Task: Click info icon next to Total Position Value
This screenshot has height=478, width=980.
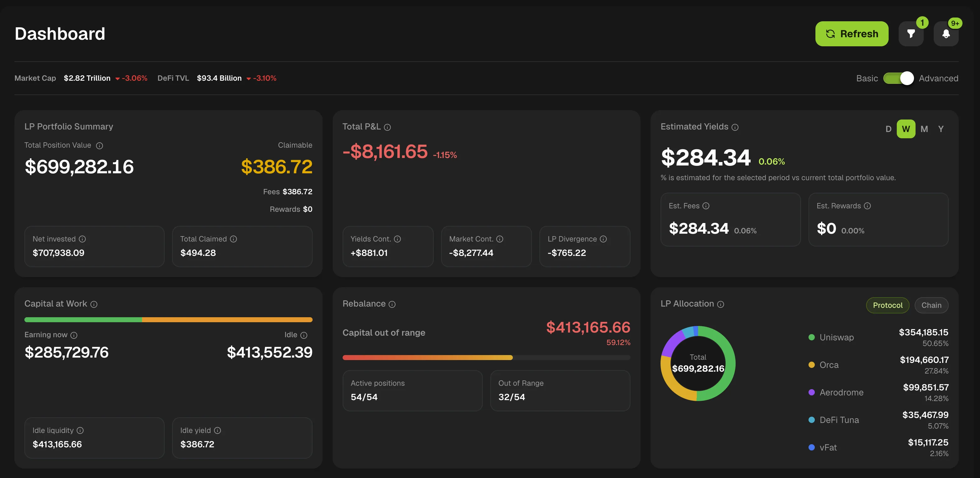Action: pyautogui.click(x=99, y=146)
